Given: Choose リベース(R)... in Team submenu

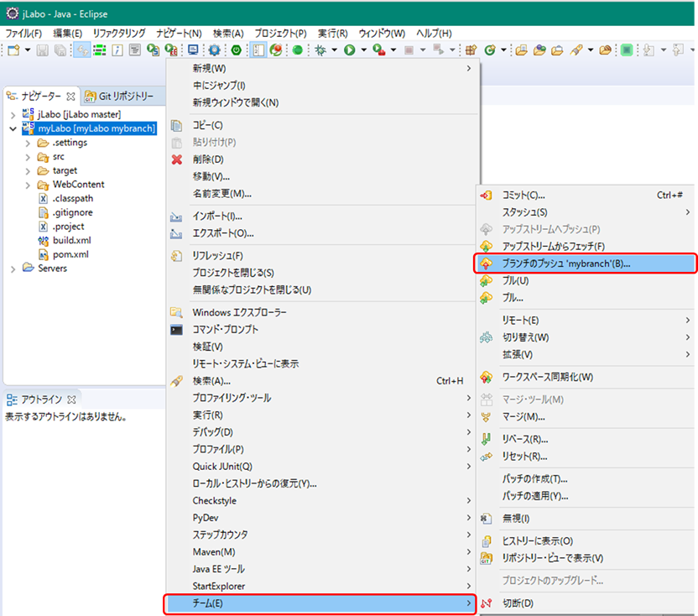Looking at the screenshot, I should [x=586, y=440].
